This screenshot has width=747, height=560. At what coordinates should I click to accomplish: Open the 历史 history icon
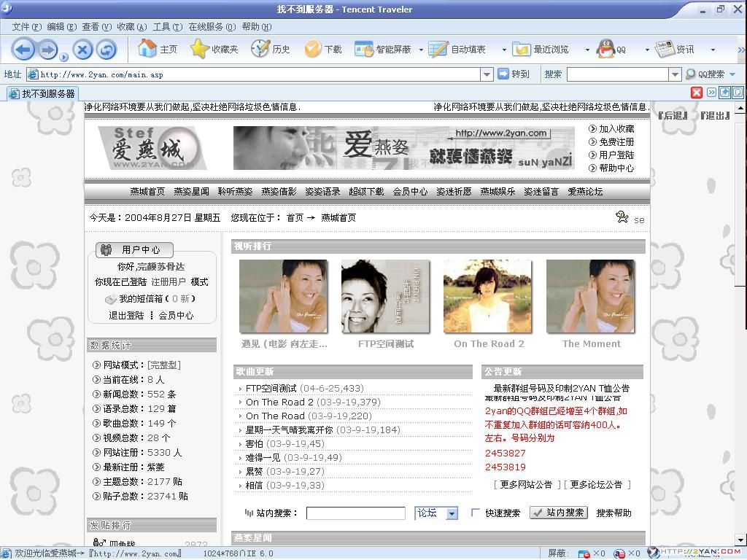coord(260,49)
